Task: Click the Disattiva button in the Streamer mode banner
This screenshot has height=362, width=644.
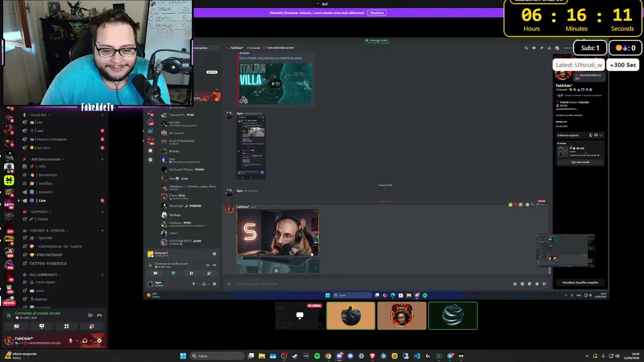Action: [376, 13]
